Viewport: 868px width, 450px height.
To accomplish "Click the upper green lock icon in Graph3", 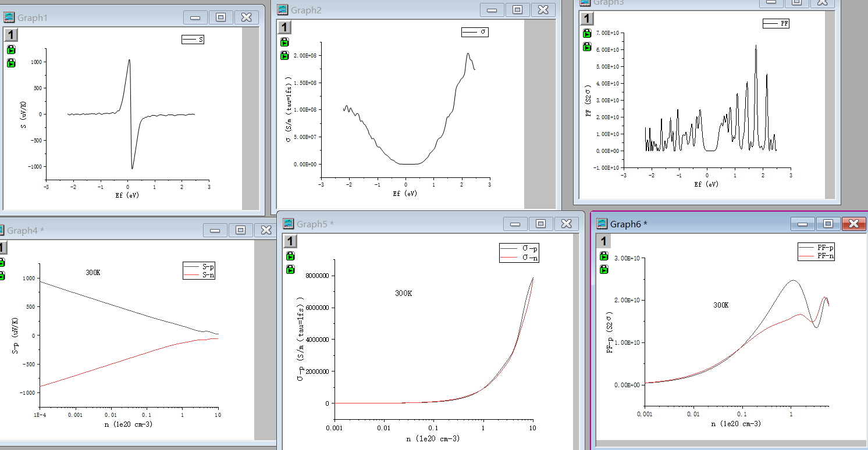I will click(x=588, y=33).
